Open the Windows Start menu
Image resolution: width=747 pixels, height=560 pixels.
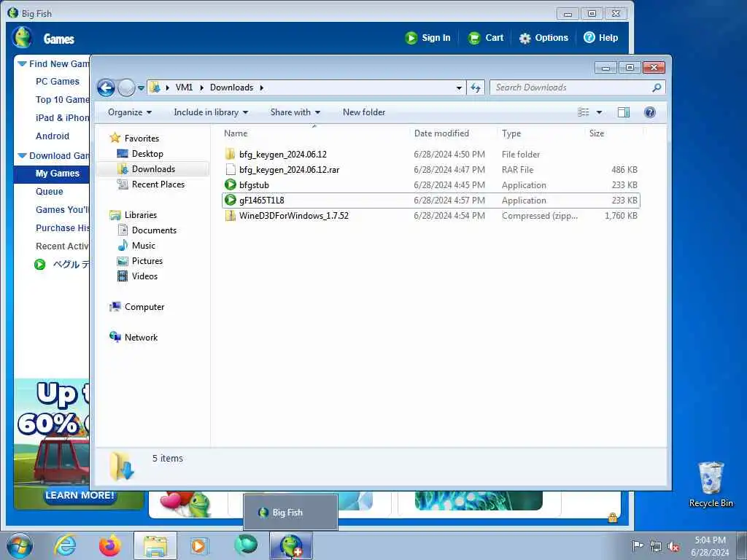20,545
